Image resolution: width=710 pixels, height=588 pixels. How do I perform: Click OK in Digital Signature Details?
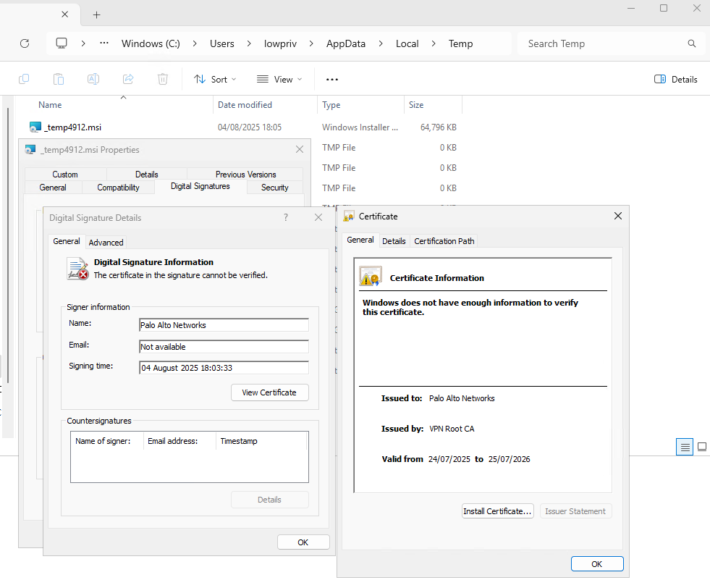point(303,542)
